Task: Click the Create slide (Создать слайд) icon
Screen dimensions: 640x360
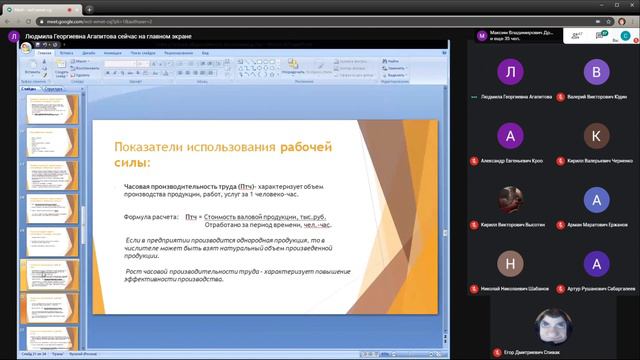Action: click(x=61, y=64)
